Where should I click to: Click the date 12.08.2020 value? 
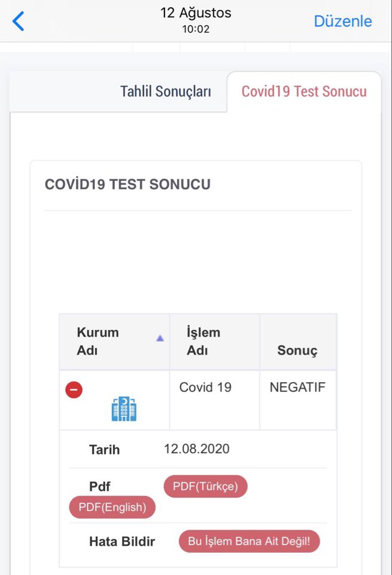[x=197, y=449]
